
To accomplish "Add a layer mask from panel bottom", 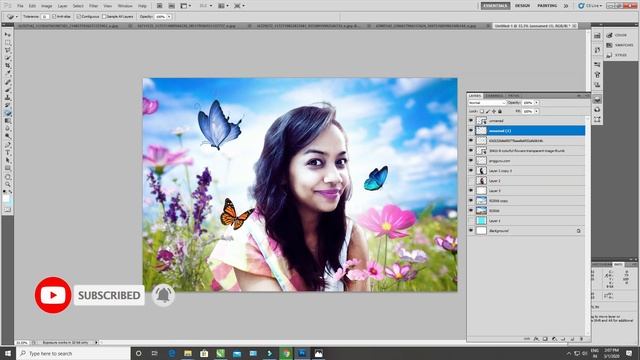I will coord(545,339).
